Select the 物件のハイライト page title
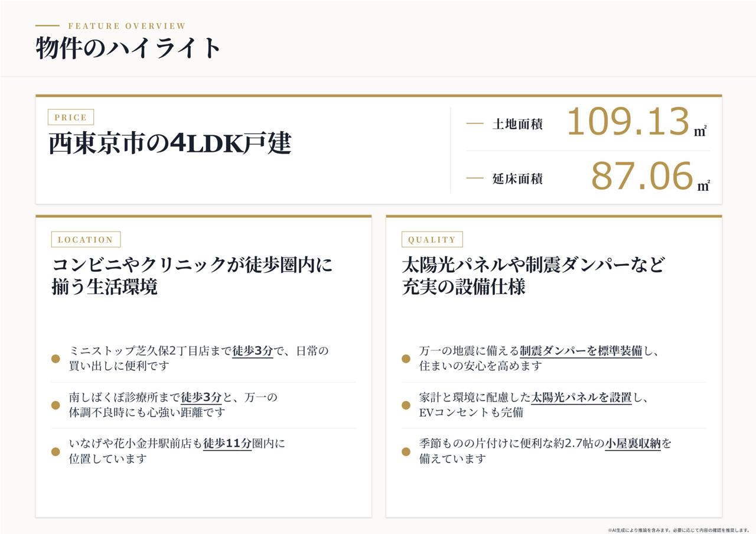Image resolution: width=756 pixels, height=534 pixels. [128, 48]
